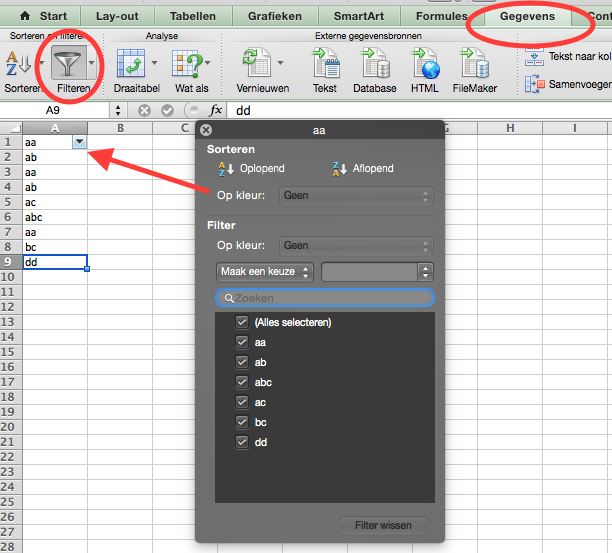Viewport: 612px width, 553px height.
Task: Click the Sorteren A-Z icon
Action: pos(18,63)
